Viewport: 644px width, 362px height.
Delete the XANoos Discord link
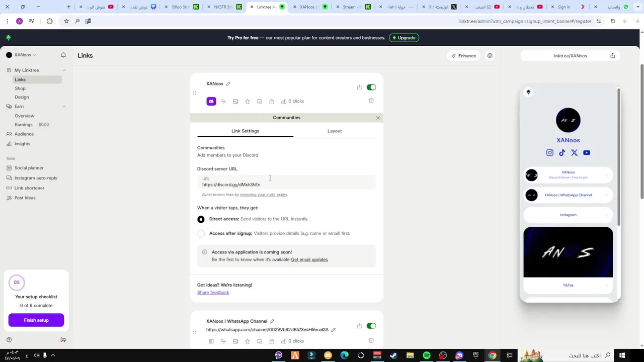click(371, 101)
